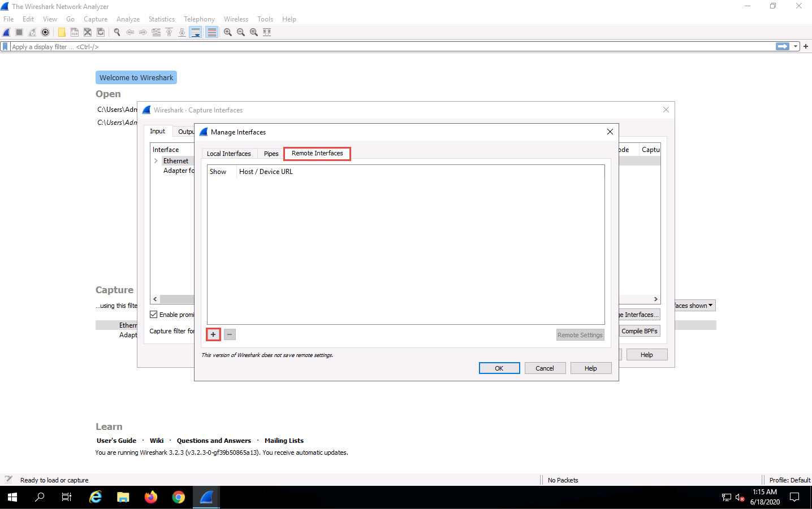Image resolution: width=812 pixels, height=509 pixels.
Task: Open User's Guide link
Action: pos(116,441)
